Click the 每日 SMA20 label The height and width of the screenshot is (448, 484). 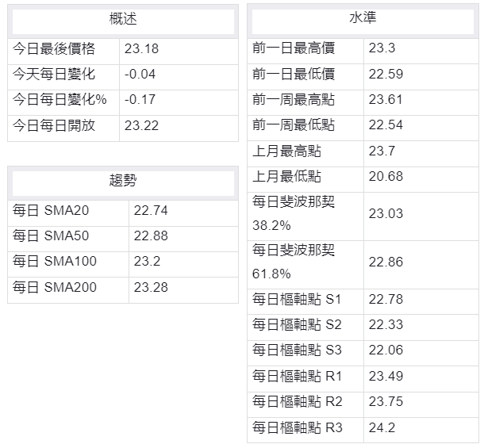(55, 211)
